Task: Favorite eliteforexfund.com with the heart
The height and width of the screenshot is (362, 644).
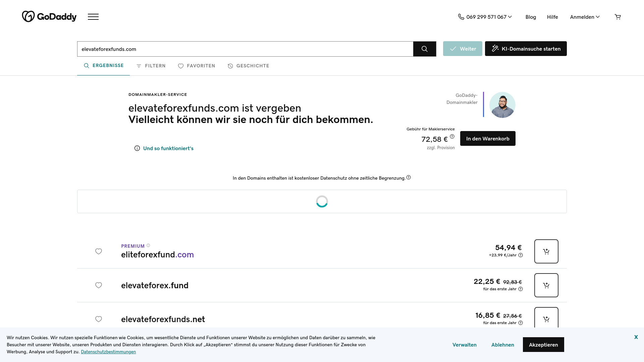Action: pos(99,251)
